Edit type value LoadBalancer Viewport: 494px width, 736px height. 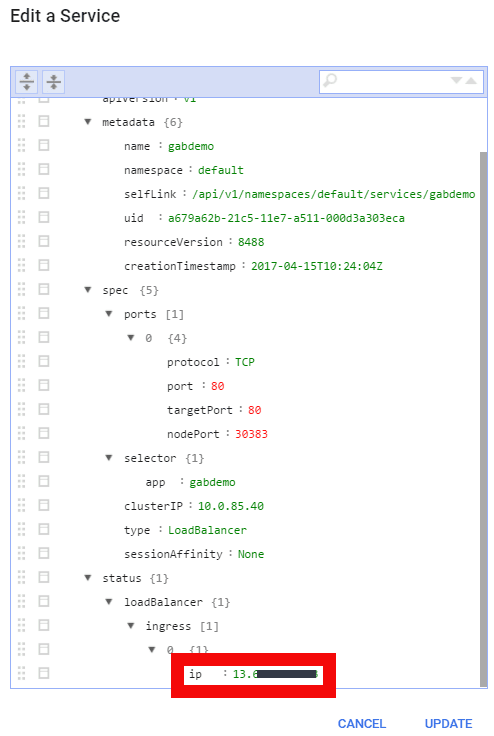pyautogui.click(x=207, y=530)
